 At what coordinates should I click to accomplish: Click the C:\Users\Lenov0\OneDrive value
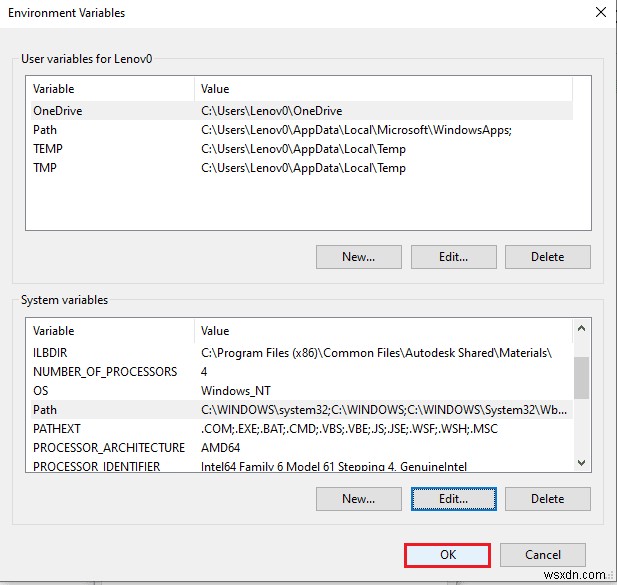(x=272, y=111)
